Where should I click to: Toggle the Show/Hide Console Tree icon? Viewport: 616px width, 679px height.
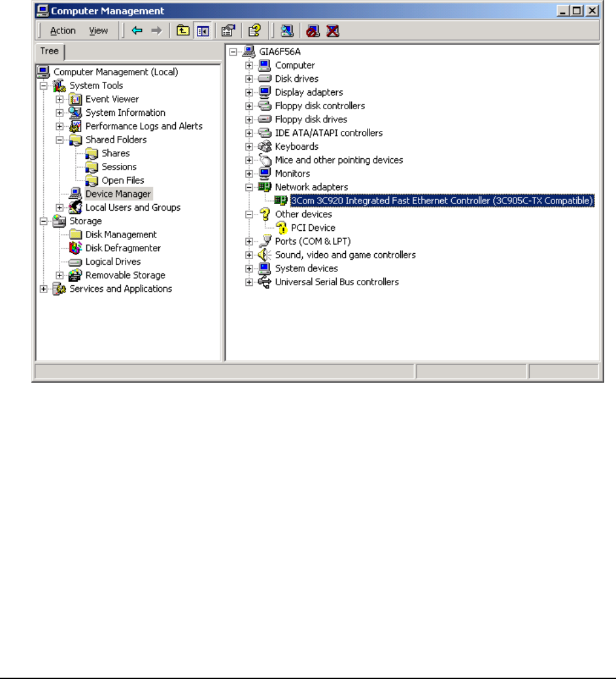click(203, 31)
